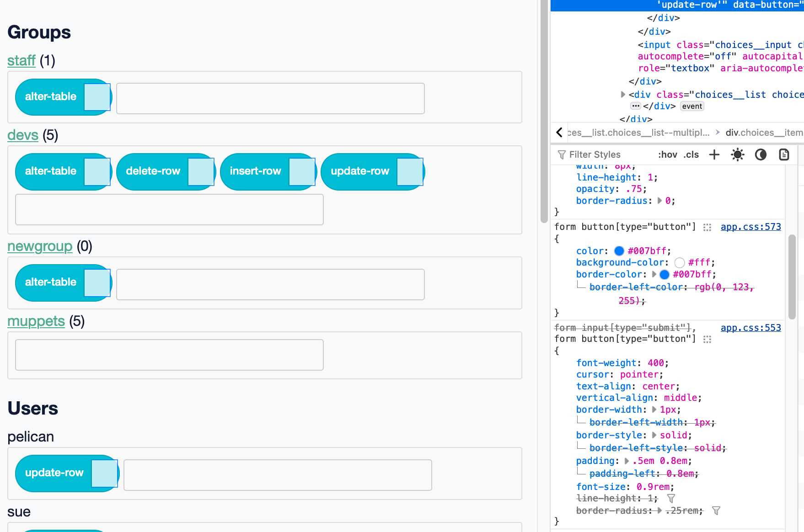Remove alter-table chip from devs group

coord(97,171)
